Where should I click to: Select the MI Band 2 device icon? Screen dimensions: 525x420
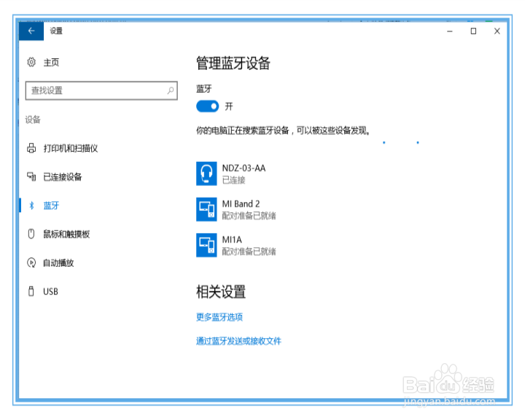click(206, 209)
